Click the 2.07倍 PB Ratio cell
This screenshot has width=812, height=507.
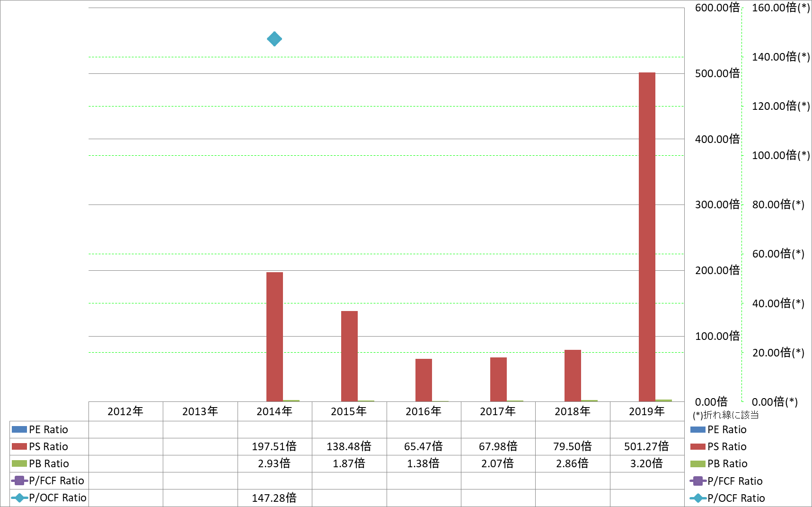coord(498,463)
